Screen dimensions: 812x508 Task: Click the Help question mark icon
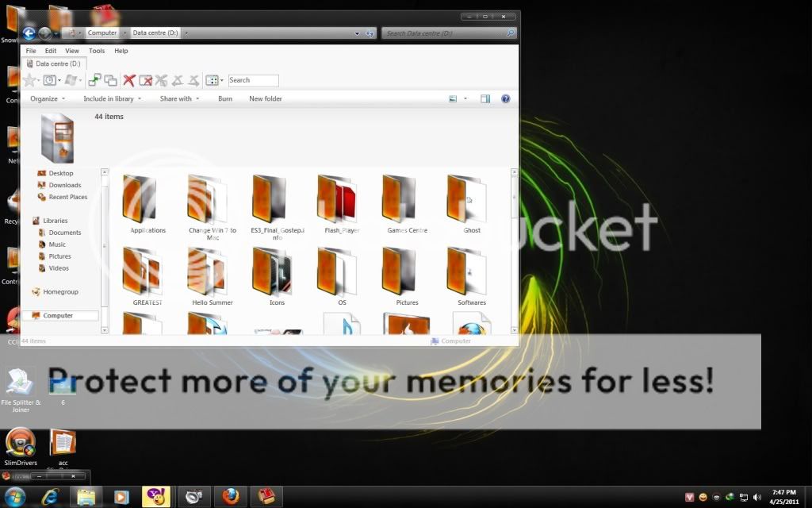[505, 98]
